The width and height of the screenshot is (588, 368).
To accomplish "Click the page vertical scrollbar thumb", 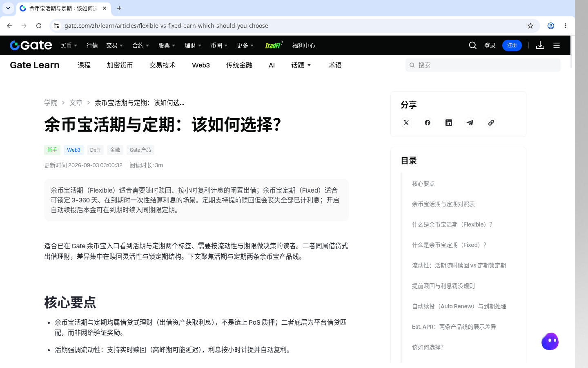I will (572, 52).
